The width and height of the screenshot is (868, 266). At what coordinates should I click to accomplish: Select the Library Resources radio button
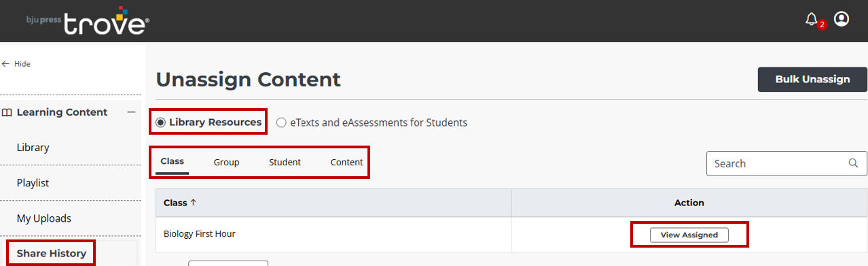[160, 122]
